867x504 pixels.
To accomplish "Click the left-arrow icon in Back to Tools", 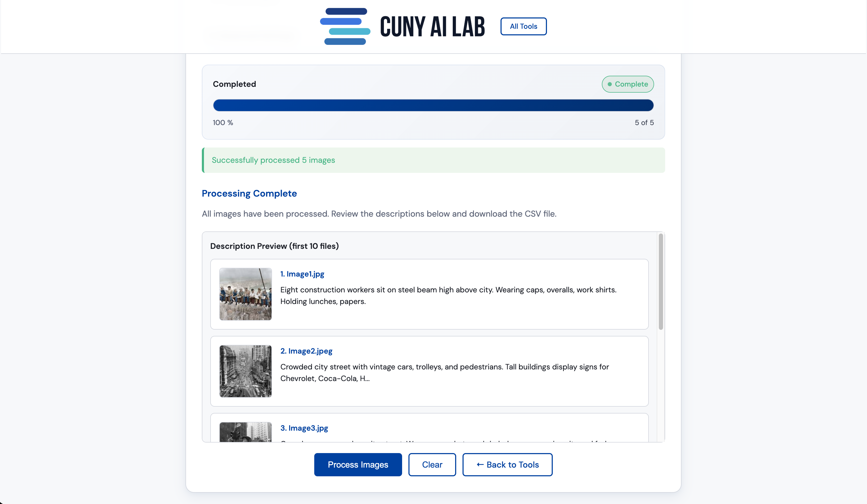I will pyautogui.click(x=480, y=464).
